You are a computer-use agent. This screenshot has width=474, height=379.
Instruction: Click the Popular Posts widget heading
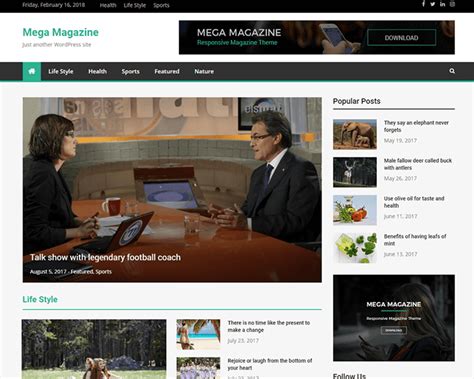point(357,101)
